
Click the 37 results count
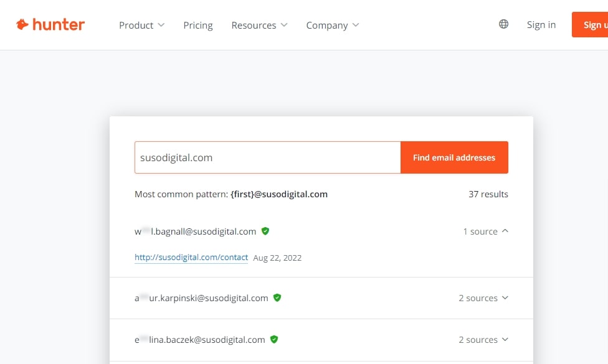[488, 194]
